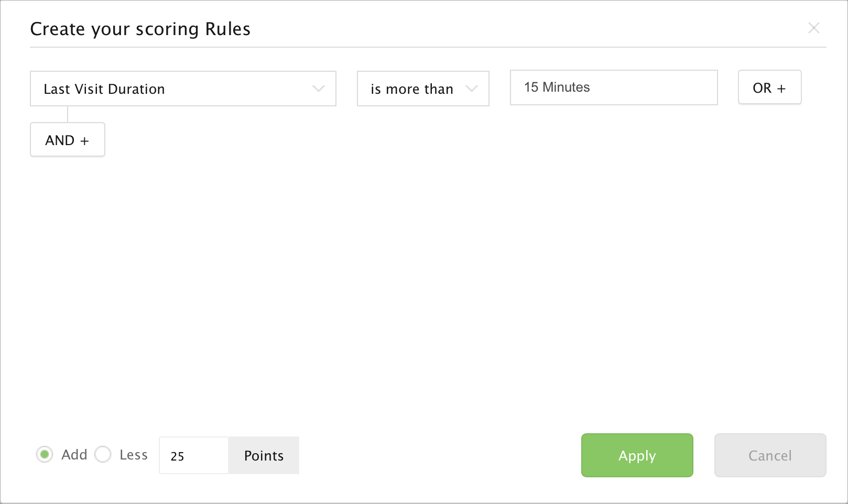Focus the points number field showing 25

click(x=193, y=456)
